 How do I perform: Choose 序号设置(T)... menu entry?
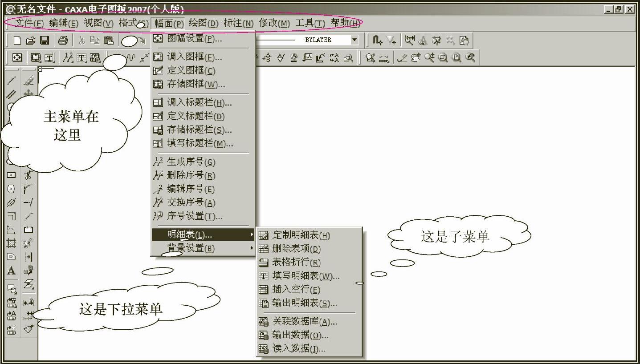[203, 216]
